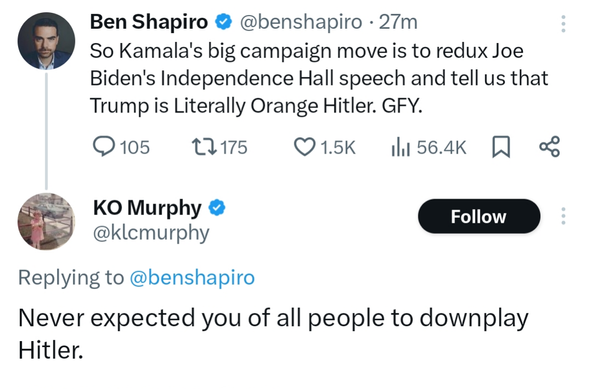This screenshot has width=592, height=389.
Task: Click the KO Murphy display name
Action: (147, 208)
